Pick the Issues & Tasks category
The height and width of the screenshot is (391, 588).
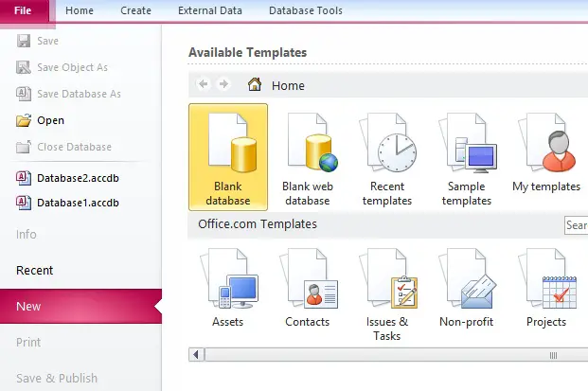click(x=387, y=294)
